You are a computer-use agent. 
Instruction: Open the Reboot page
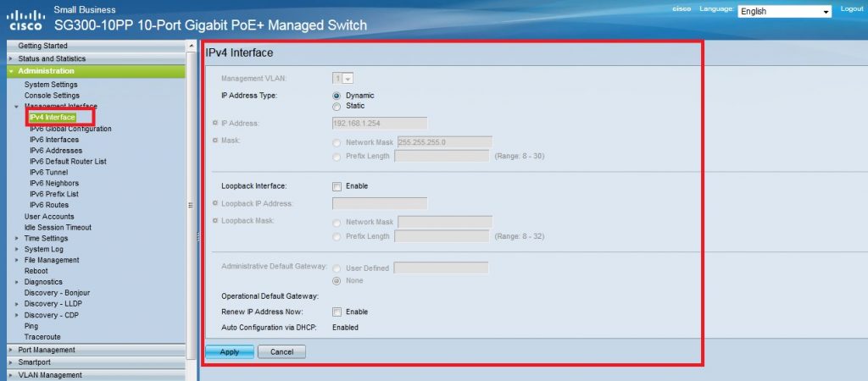36,271
